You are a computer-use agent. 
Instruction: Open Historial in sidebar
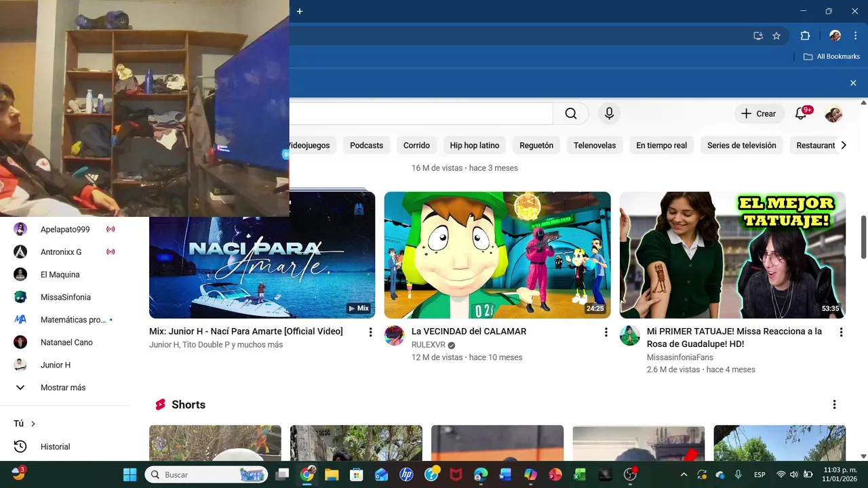click(x=65, y=447)
